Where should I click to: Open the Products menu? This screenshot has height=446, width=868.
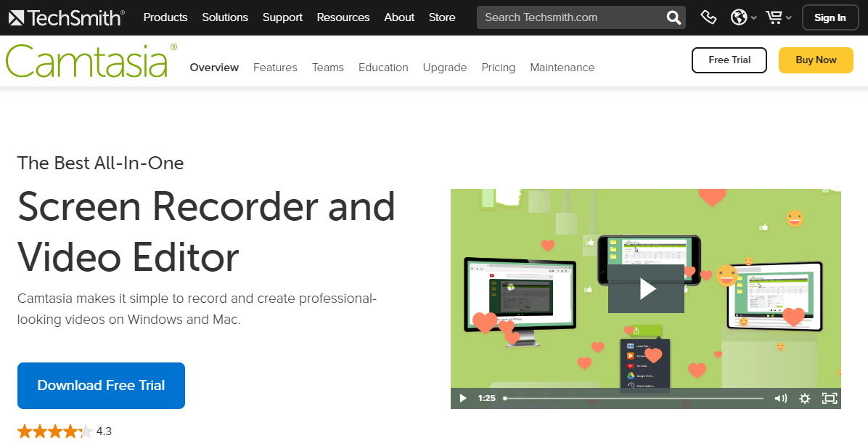click(x=165, y=17)
